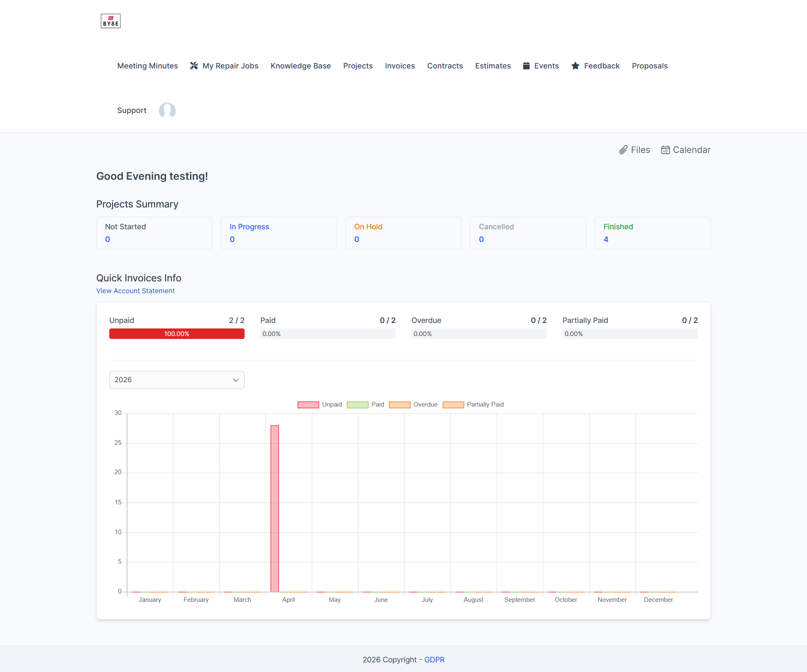
Task: Toggle the Paid series in the chart legend
Action: [358, 404]
